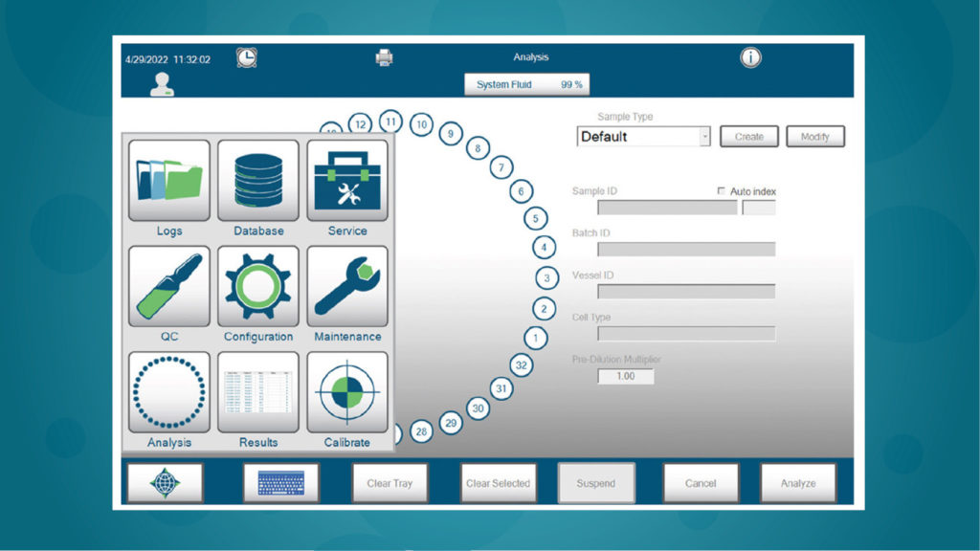Select tray position 10
This screenshot has height=551, width=980.
coord(421,125)
